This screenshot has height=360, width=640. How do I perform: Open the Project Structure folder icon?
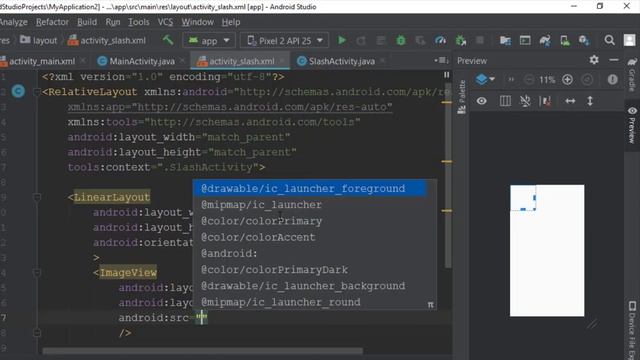(505, 40)
